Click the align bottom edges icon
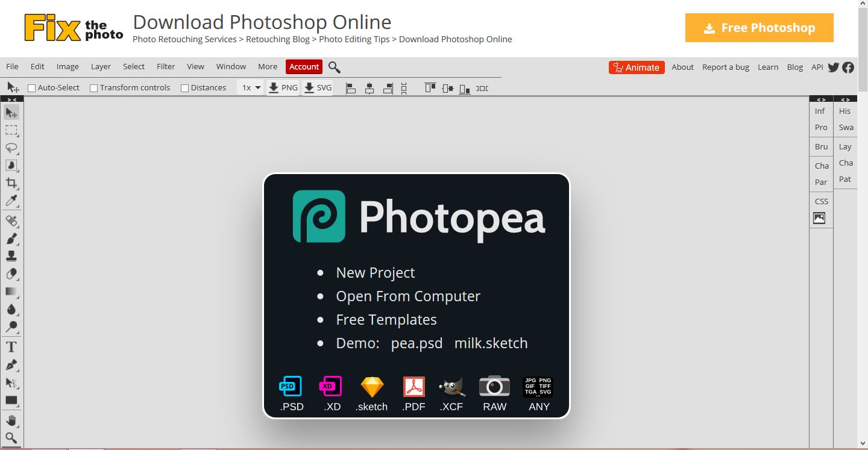 click(x=464, y=88)
